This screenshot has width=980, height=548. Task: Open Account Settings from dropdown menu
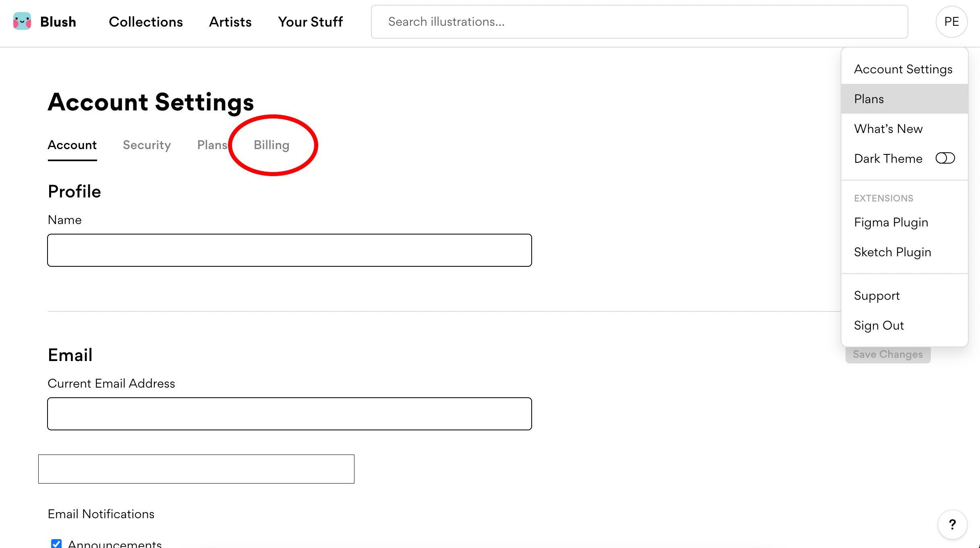click(x=903, y=69)
